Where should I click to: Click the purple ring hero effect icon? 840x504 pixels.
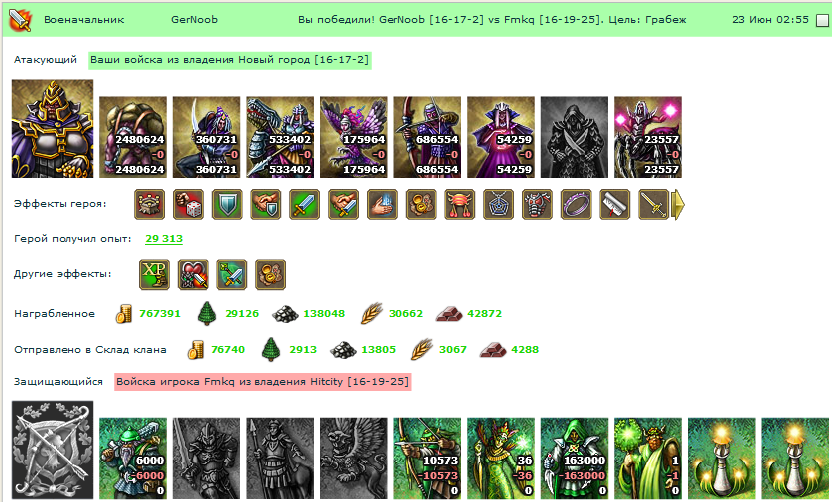tap(576, 205)
